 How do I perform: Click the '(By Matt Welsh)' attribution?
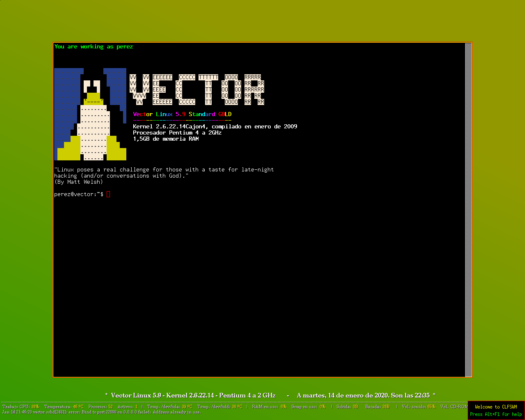(x=79, y=182)
